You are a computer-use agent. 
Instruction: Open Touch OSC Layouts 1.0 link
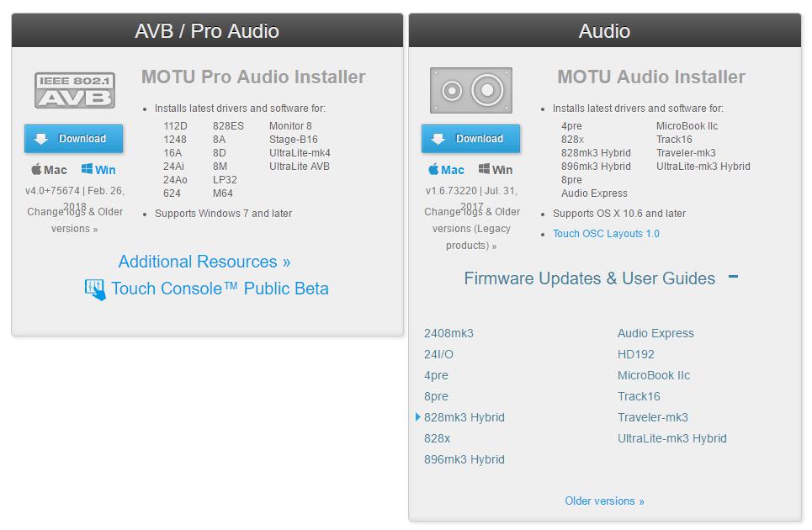tap(606, 234)
